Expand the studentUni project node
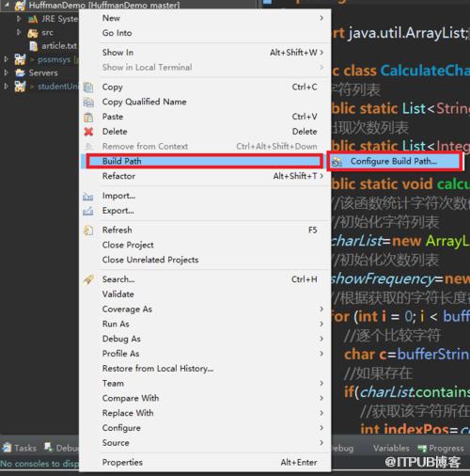The image size is (470, 476). pyautogui.click(x=6, y=86)
